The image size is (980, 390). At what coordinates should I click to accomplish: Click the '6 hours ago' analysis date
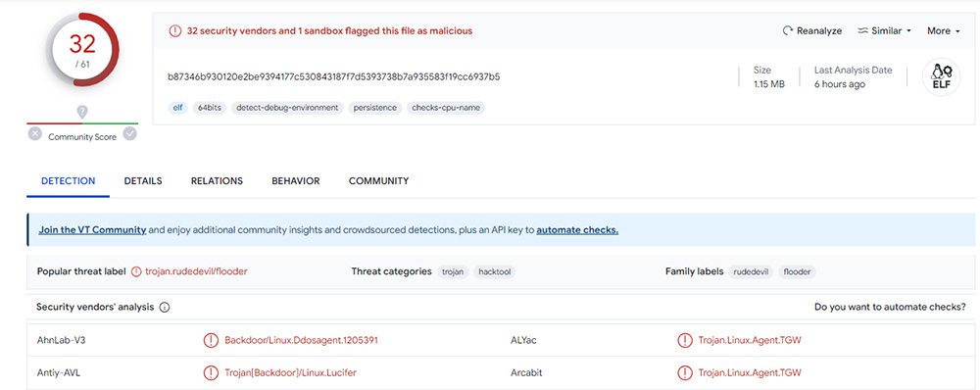click(x=840, y=84)
